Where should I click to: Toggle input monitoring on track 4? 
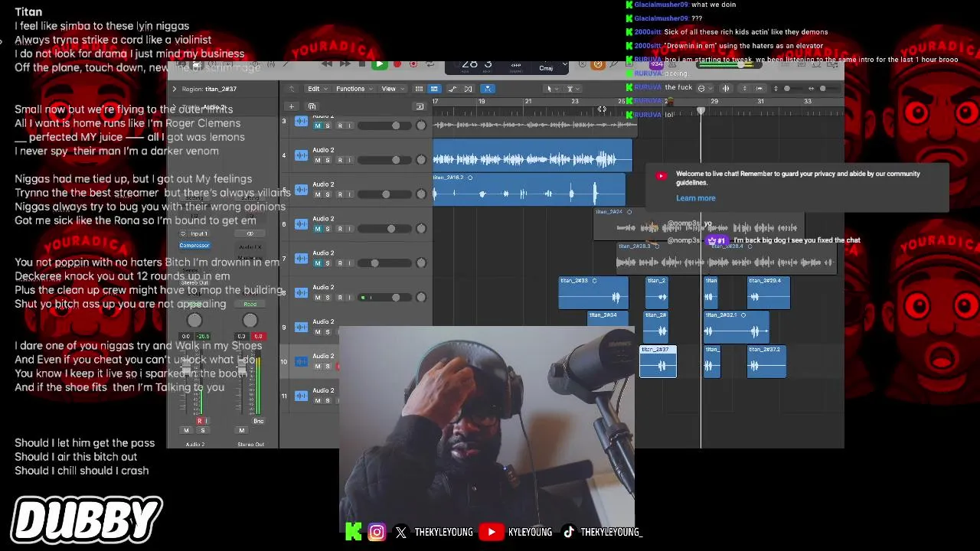349,160
